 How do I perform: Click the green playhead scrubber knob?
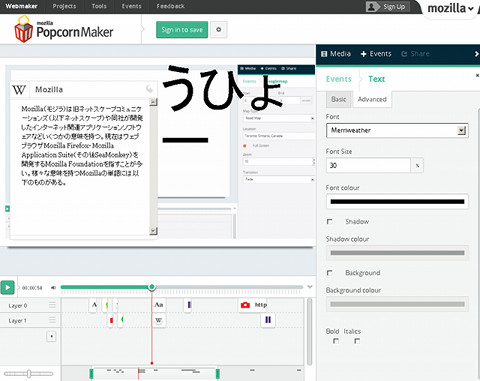click(x=152, y=287)
